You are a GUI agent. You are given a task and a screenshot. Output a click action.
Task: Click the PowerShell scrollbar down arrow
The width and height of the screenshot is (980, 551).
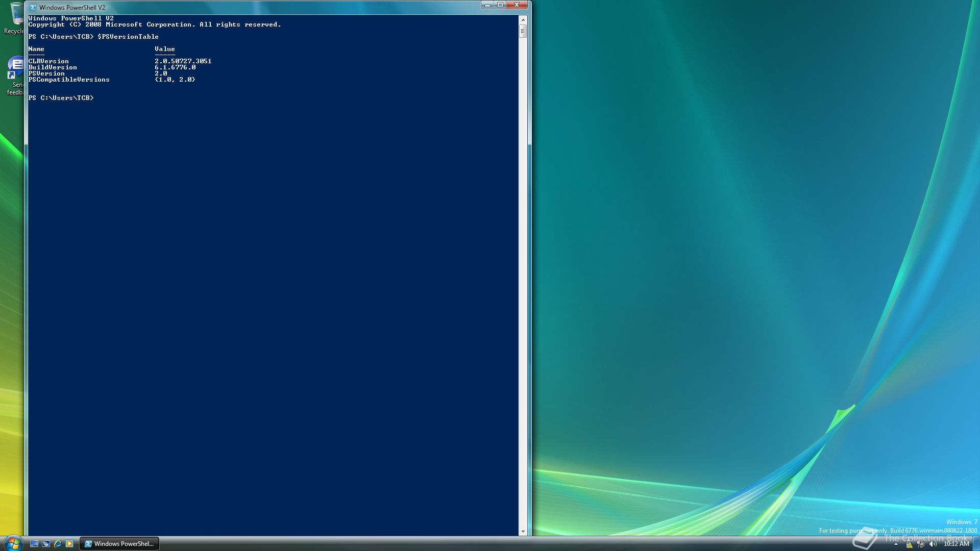pyautogui.click(x=523, y=532)
